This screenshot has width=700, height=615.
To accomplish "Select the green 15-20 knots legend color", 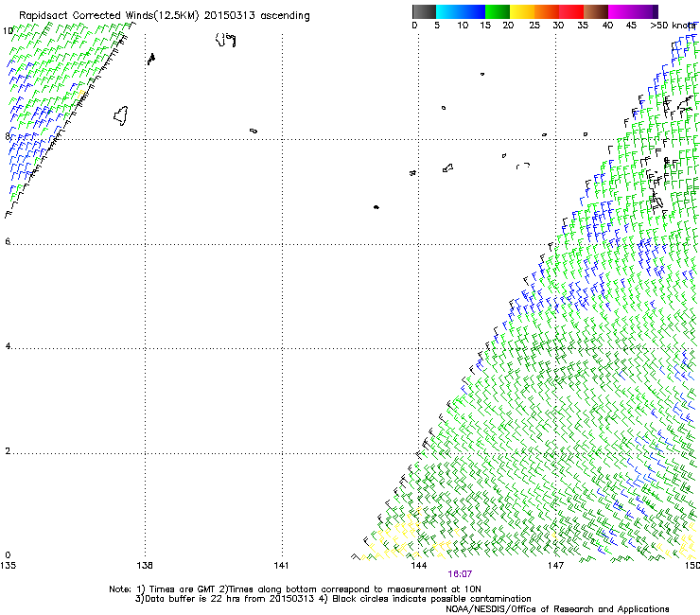I will tap(498, 11).
